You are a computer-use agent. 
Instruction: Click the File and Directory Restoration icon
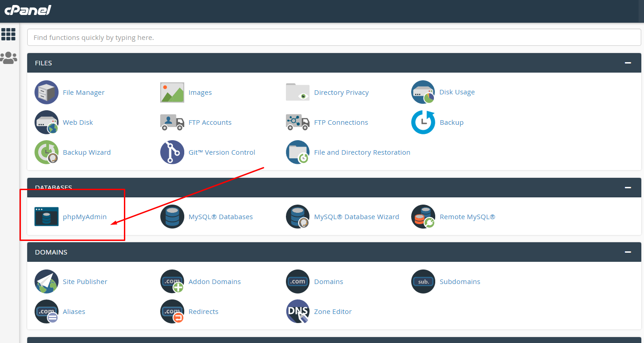[x=298, y=152]
